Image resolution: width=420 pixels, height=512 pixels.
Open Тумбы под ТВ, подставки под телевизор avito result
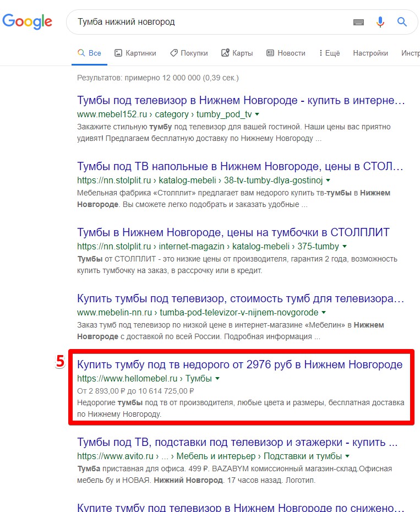(x=237, y=442)
